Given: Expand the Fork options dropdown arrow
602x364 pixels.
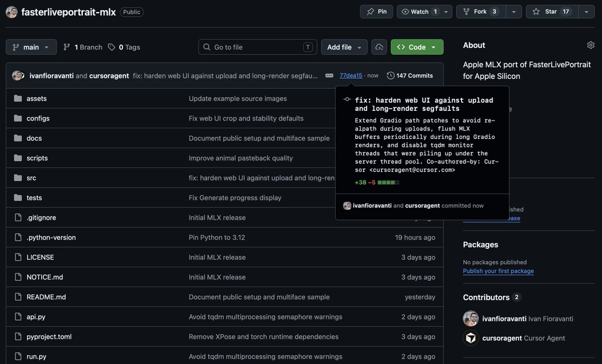Looking at the screenshot, I should pyautogui.click(x=513, y=12).
